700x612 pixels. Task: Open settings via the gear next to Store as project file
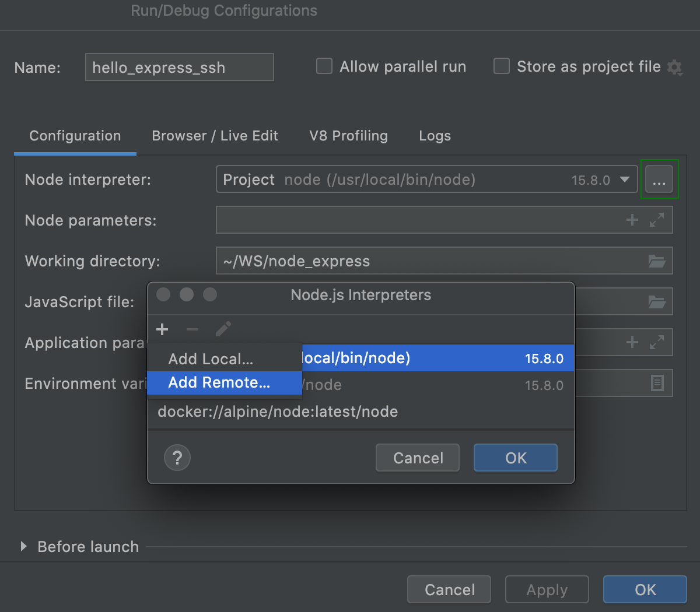point(675,67)
